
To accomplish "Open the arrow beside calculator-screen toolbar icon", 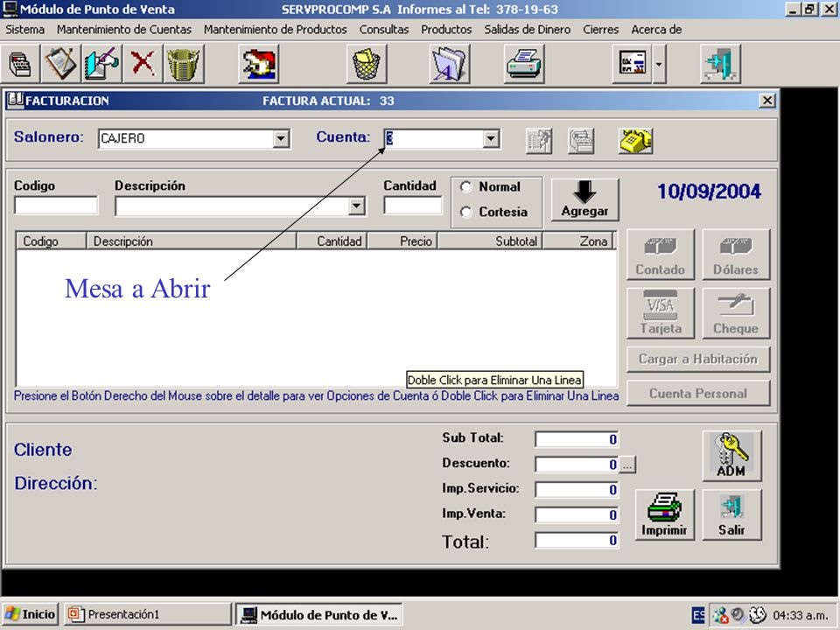I will click(659, 64).
